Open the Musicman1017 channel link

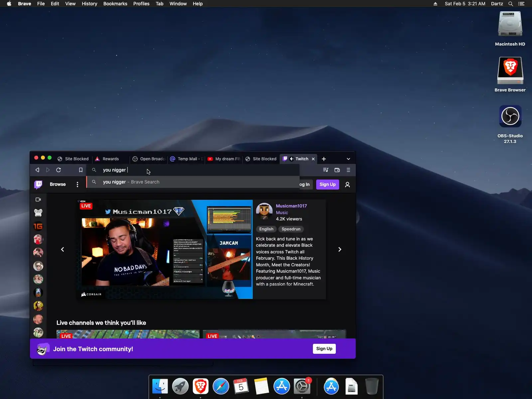point(291,206)
